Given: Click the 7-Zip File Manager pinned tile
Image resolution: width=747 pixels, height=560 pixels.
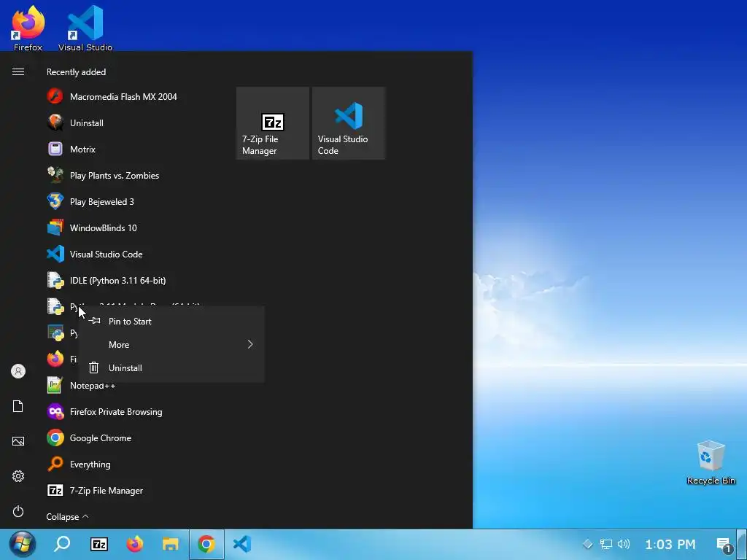Looking at the screenshot, I should (273, 123).
